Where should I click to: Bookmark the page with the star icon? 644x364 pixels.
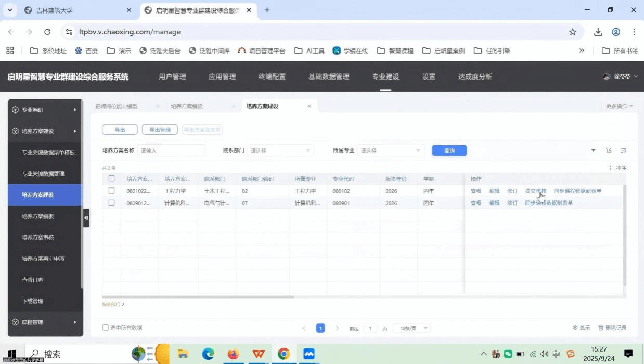click(x=573, y=32)
